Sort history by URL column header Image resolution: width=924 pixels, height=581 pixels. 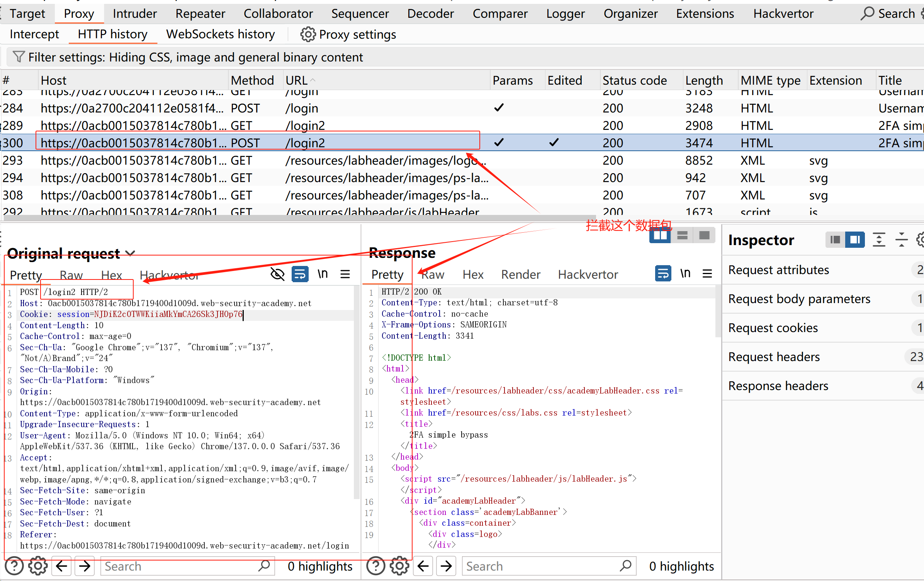click(x=297, y=80)
